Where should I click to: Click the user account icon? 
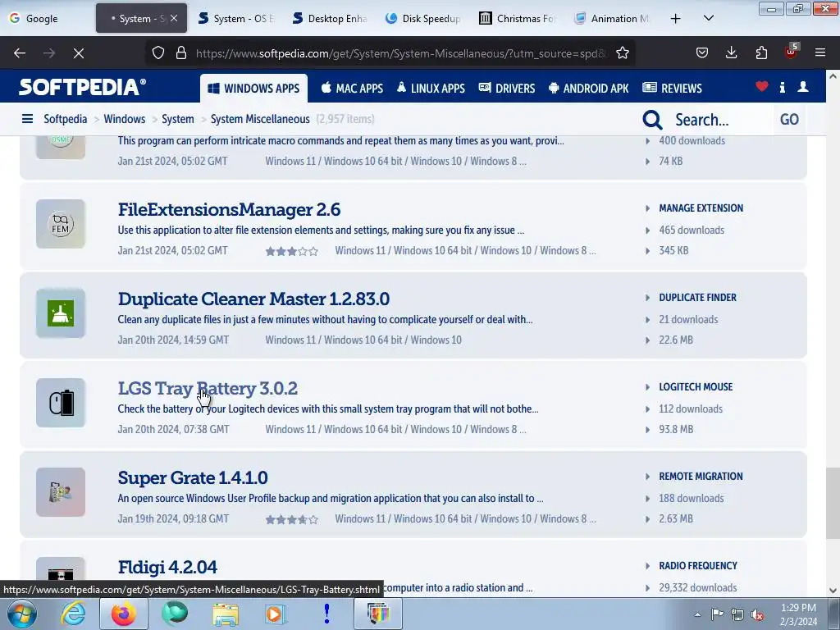point(803,87)
